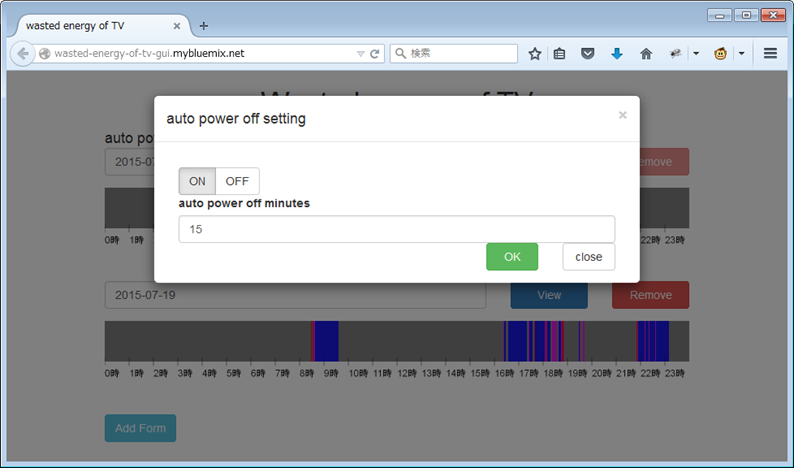Click the globe site identity icon
The width and height of the screenshot is (794, 468).
tap(45, 54)
